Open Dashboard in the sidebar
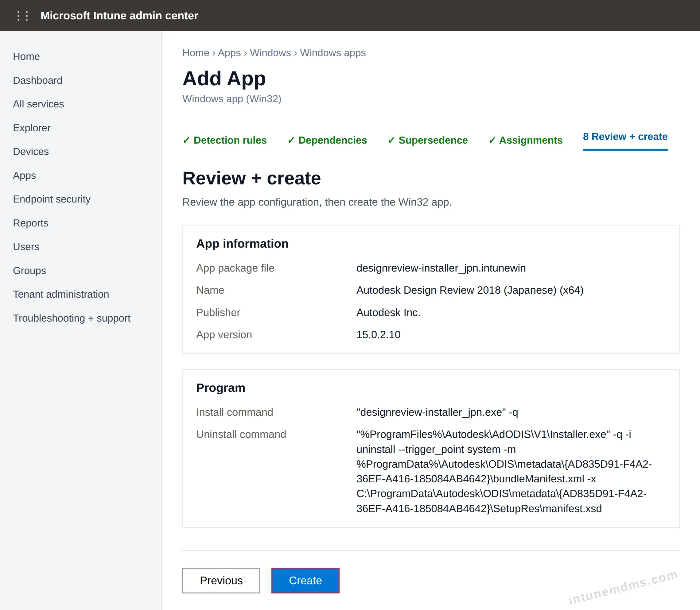 pos(37,80)
